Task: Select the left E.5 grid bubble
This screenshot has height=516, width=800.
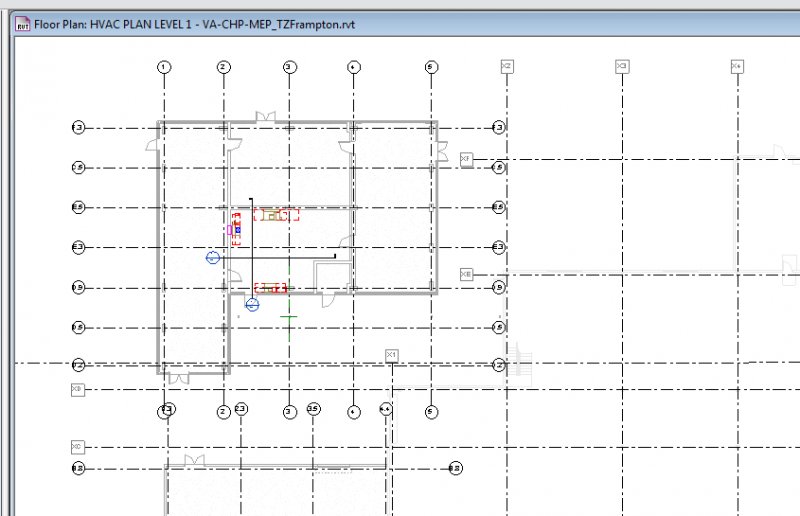Action: (x=78, y=207)
